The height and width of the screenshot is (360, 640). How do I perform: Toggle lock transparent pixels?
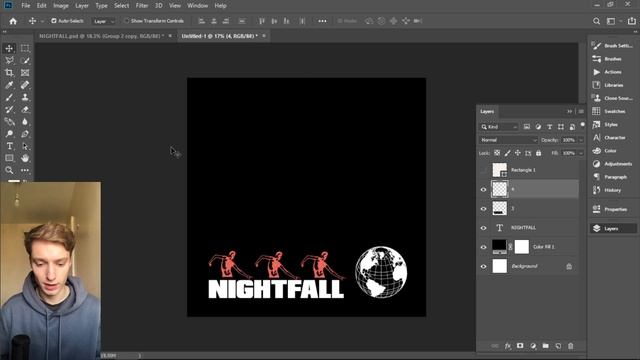point(497,153)
